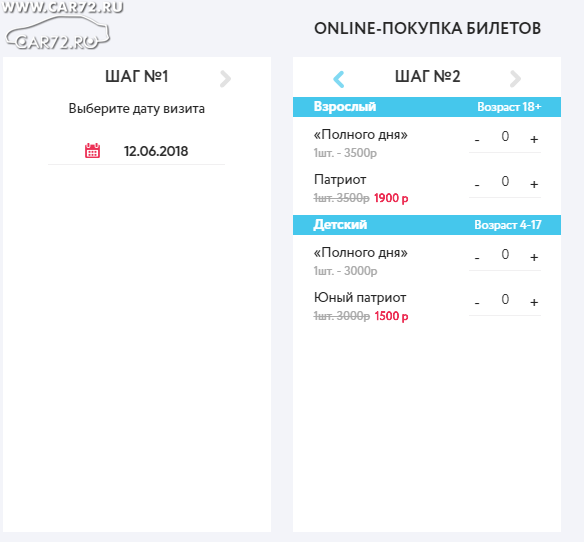Add one Юный патриот ticket
Screen dimensions: 584x542
tap(534, 302)
